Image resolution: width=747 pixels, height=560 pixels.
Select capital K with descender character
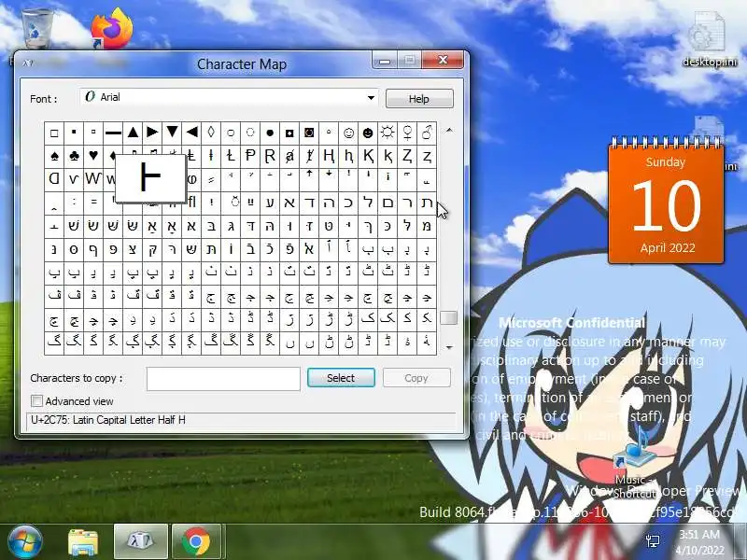368,156
